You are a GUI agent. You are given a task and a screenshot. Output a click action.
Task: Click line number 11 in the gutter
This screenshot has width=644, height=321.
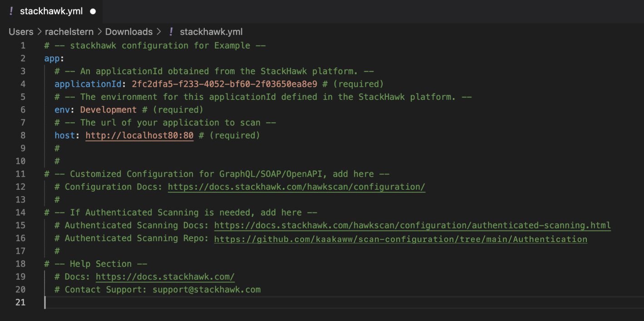pyautogui.click(x=20, y=174)
